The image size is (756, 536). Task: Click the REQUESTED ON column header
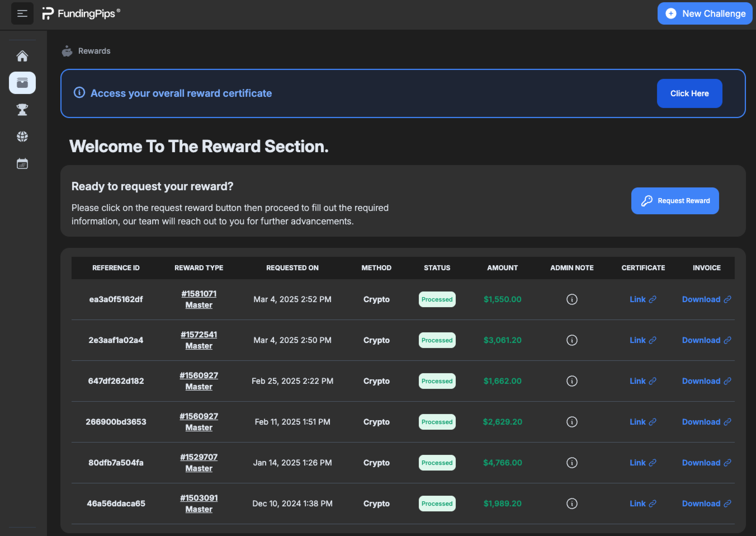[292, 268]
